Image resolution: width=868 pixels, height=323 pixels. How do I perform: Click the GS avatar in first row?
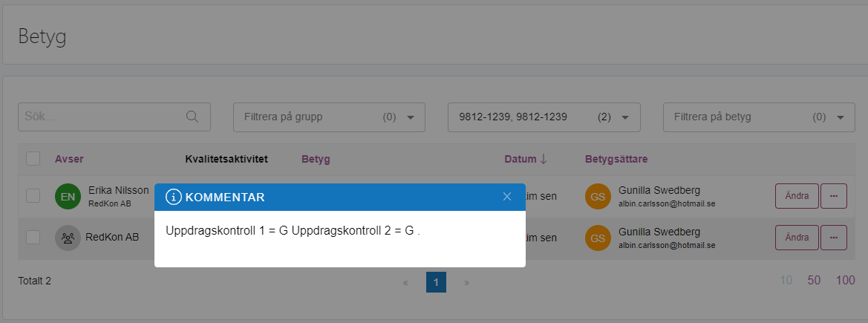[x=598, y=196]
